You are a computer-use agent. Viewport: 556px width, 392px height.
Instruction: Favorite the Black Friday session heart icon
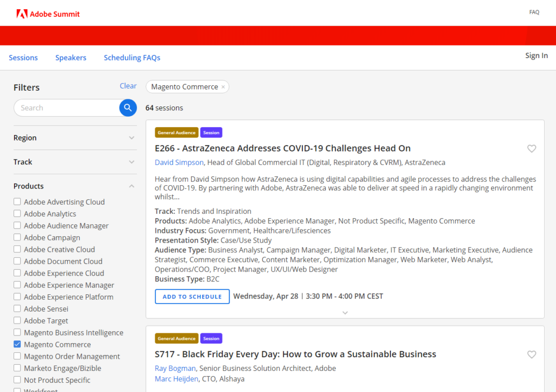(532, 354)
